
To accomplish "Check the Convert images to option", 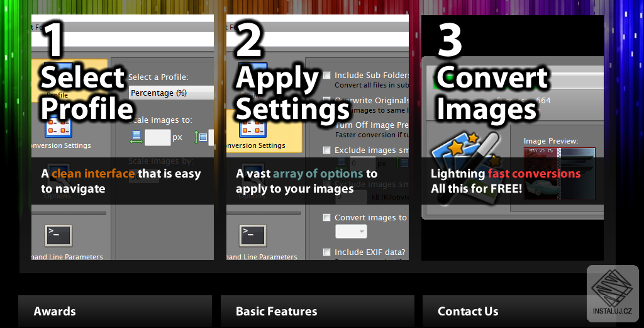I will click(326, 217).
